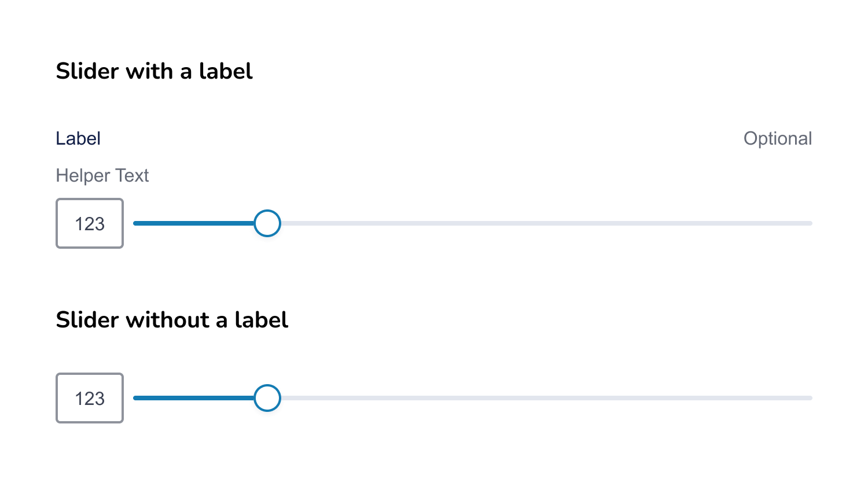The image size is (868, 479).
Task: Click the Optional indicator on the right
Action: [x=778, y=138]
